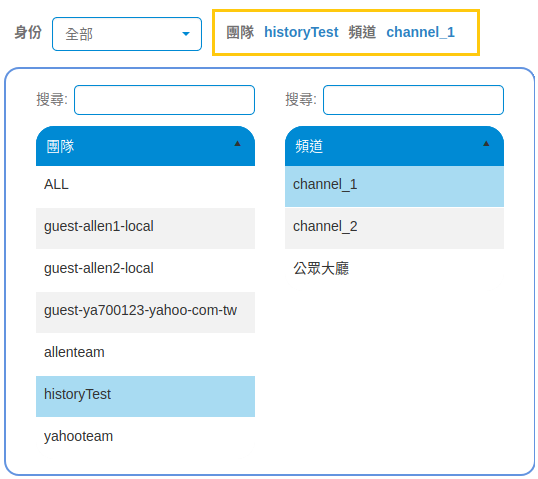Select ALL in the team list
538x479 pixels.
click(x=145, y=186)
